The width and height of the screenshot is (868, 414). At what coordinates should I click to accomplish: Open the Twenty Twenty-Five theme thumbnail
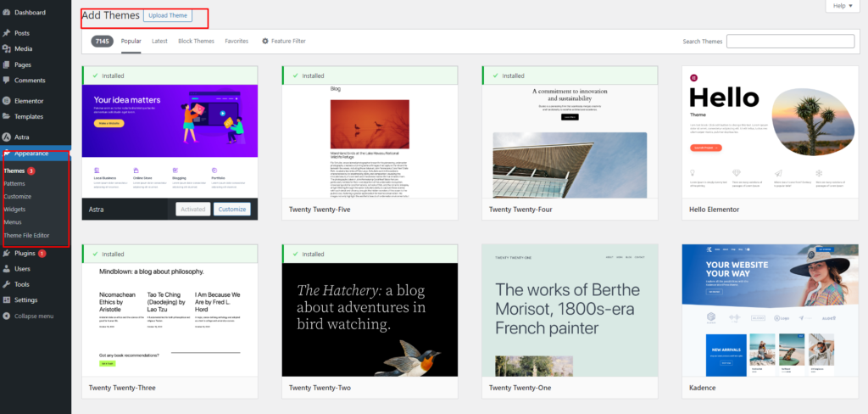pos(370,142)
